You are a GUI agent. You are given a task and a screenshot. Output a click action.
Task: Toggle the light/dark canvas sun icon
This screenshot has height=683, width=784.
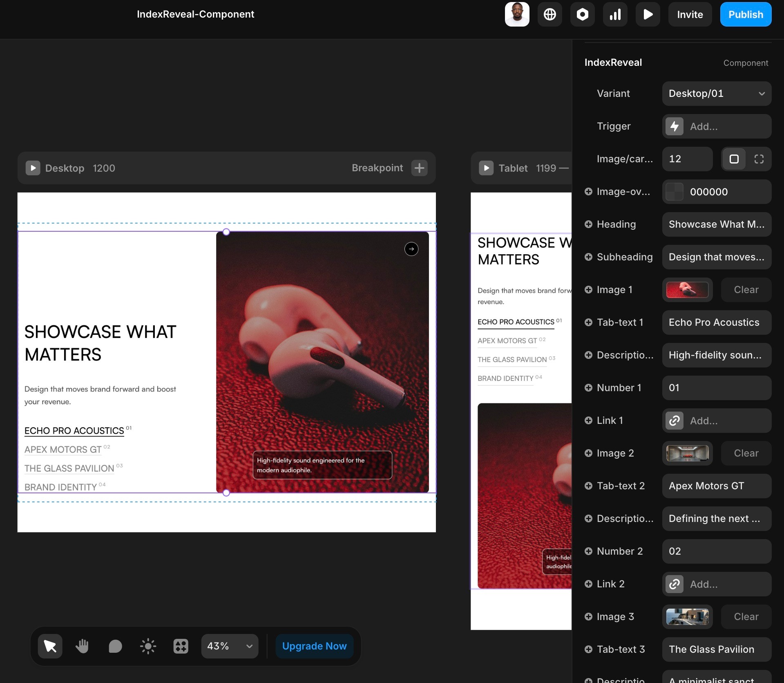pyautogui.click(x=148, y=646)
